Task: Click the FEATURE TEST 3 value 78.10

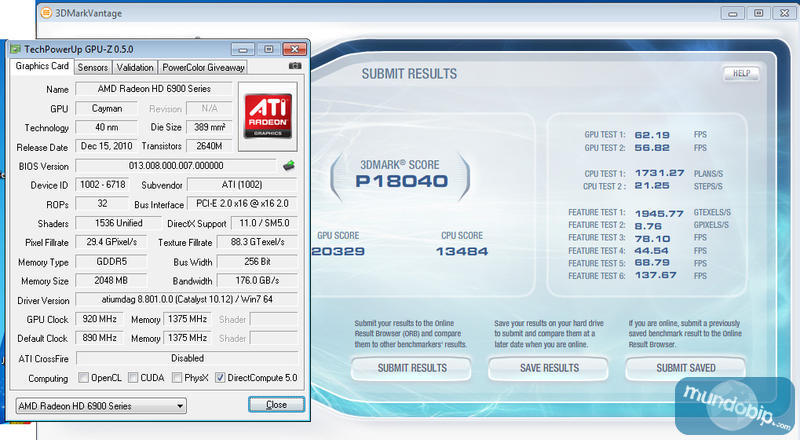Action: pos(653,238)
